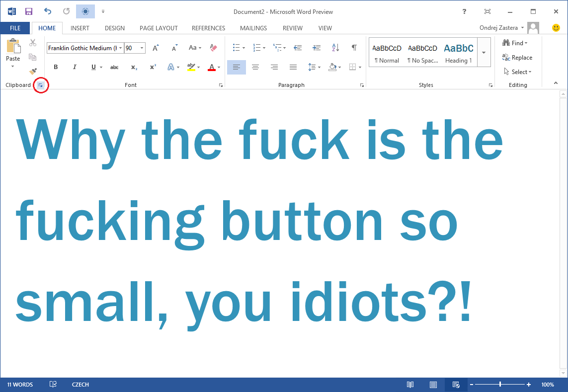This screenshot has height=392, width=568.
Task: Click the Format Painter brush icon
Action: point(33,72)
